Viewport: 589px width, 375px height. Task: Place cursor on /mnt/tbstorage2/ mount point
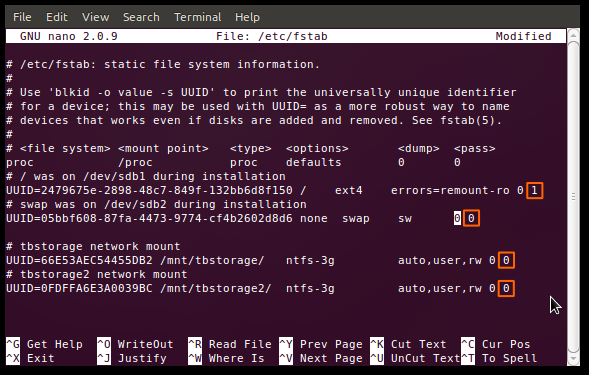pos(216,289)
